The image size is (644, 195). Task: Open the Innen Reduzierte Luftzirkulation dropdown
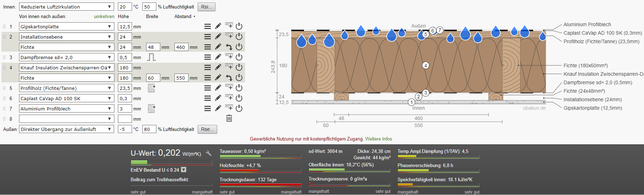66,7
